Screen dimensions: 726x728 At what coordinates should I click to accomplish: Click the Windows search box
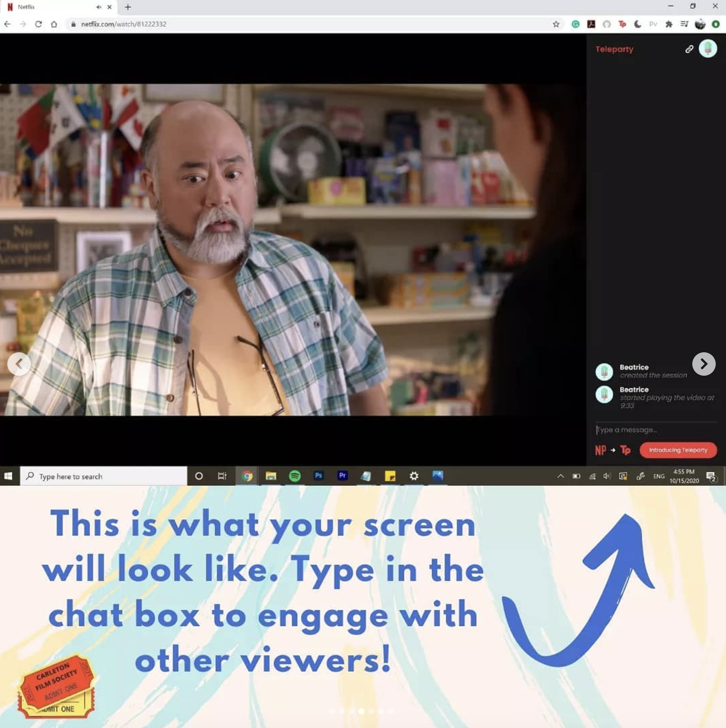click(104, 476)
